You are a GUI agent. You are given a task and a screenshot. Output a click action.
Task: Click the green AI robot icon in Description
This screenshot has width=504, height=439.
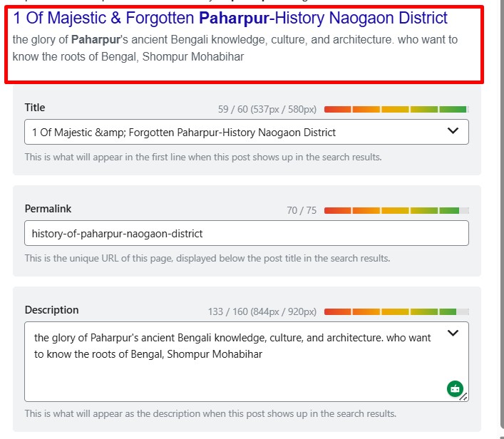click(x=455, y=389)
